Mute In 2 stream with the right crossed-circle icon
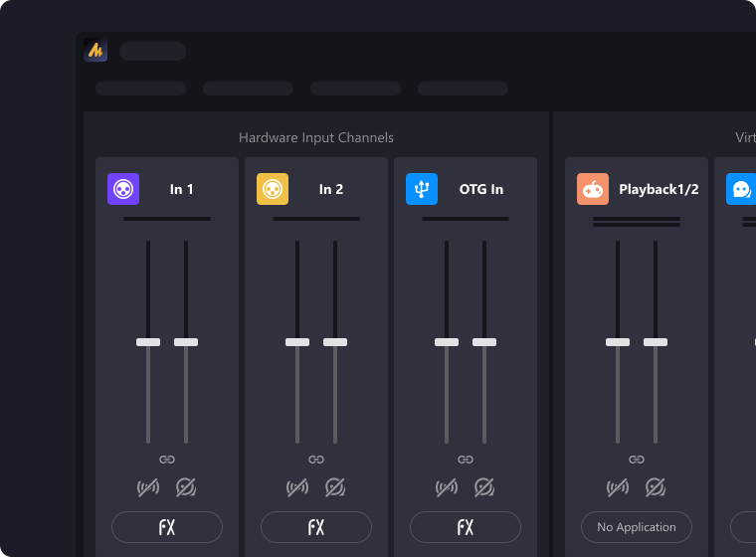The image size is (756, 557). coord(335,487)
